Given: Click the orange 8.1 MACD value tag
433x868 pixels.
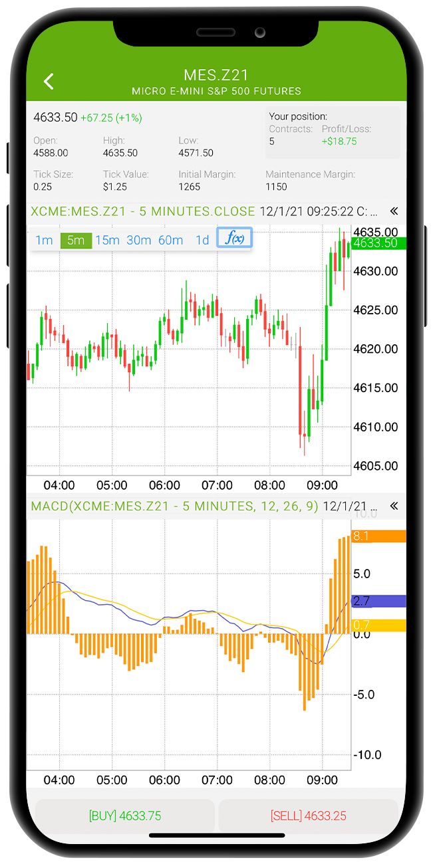Looking at the screenshot, I should point(378,536).
